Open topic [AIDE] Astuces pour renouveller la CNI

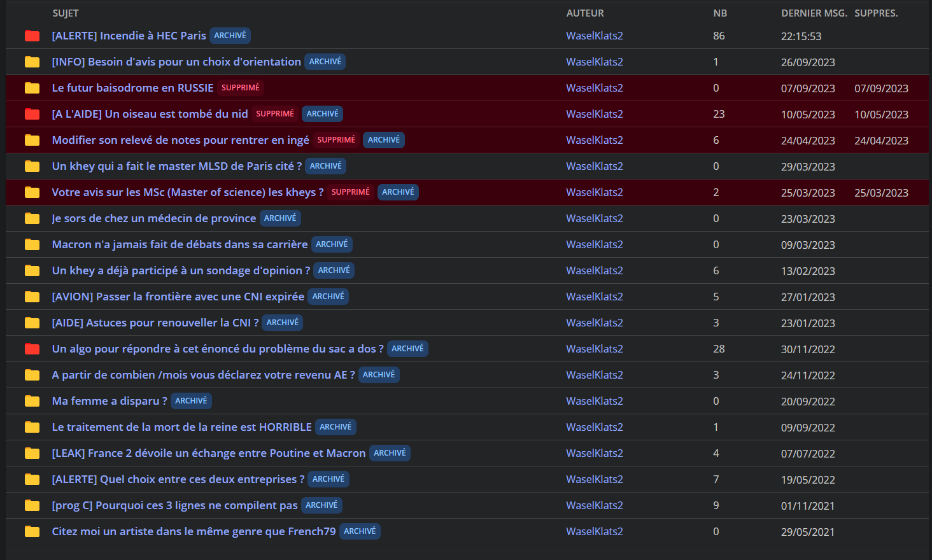point(155,323)
